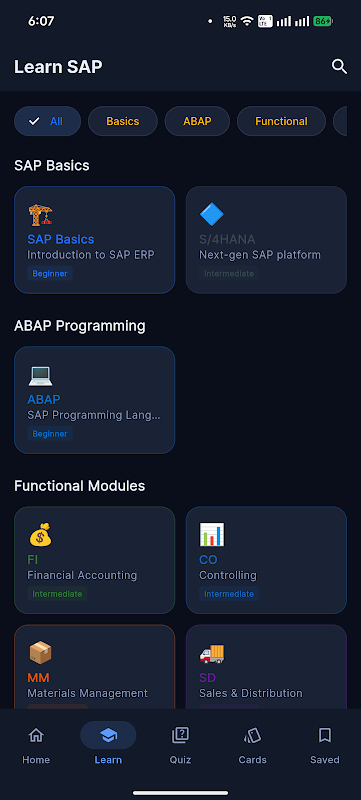
Task: Tap the money bag FI icon
Action: point(40,535)
